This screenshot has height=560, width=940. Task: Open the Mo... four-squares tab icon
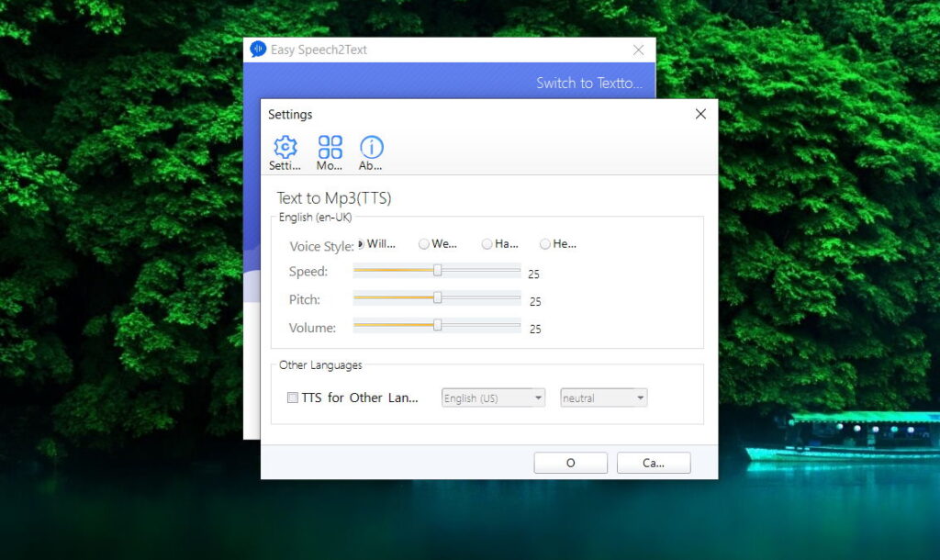pos(330,147)
